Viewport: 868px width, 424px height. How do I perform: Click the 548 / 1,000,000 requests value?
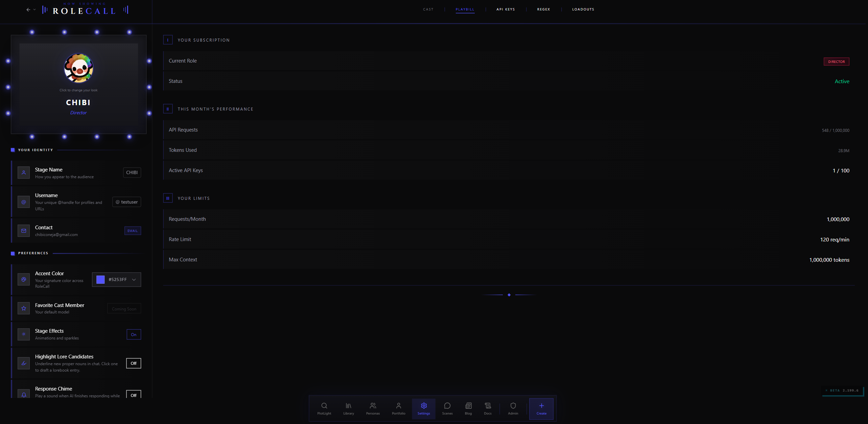pyautogui.click(x=836, y=131)
